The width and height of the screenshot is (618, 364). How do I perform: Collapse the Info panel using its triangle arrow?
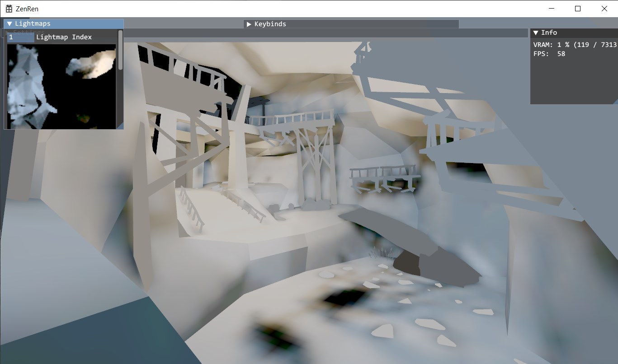point(536,33)
